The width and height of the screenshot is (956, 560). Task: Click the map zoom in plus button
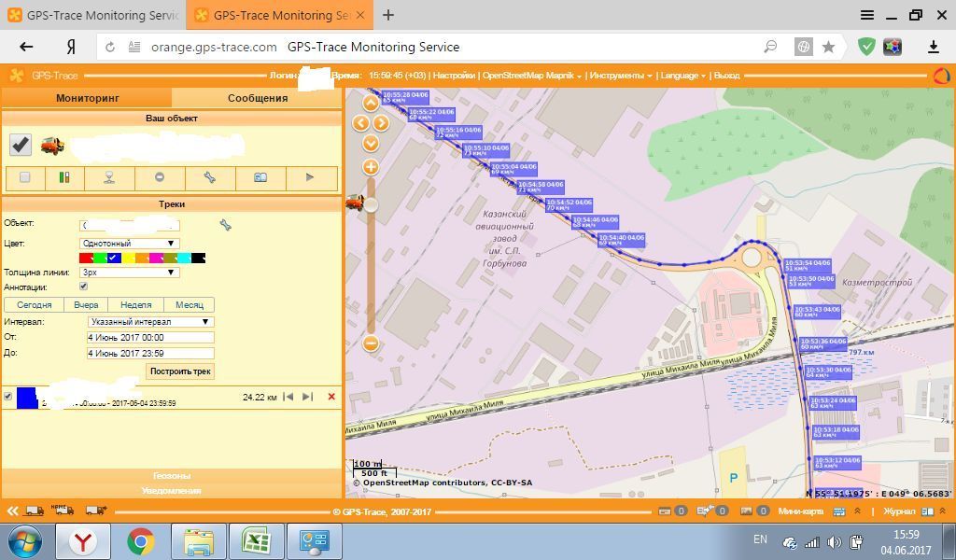pyautogui.click(x=371, y=167)
